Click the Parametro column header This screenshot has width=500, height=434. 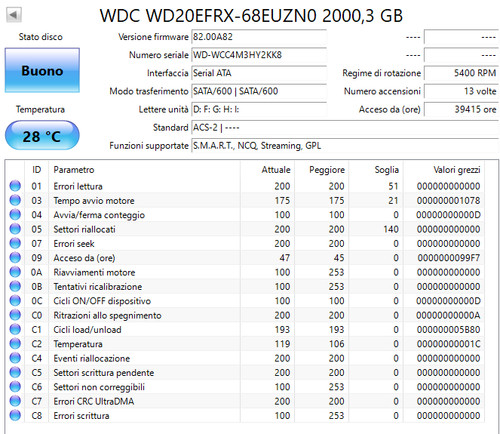144,170
